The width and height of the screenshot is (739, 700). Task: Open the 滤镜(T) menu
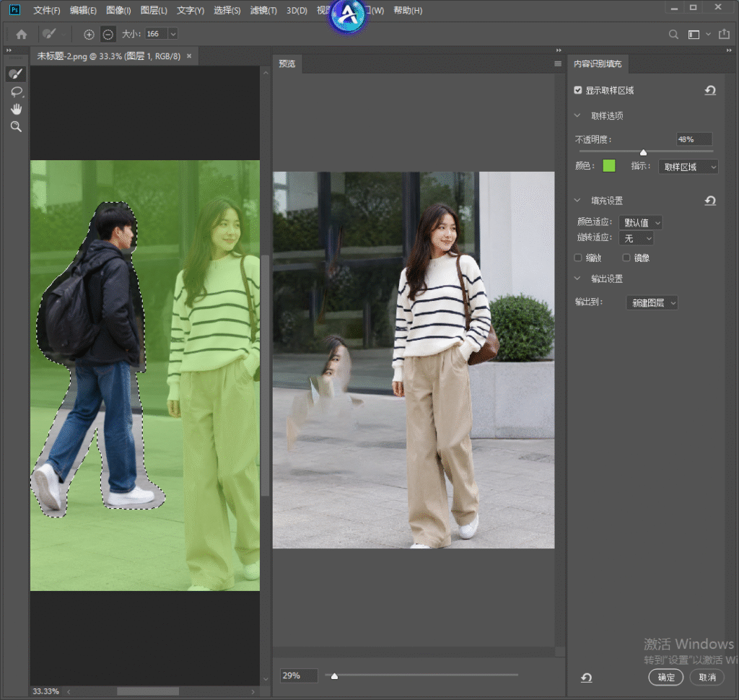tap(263, 10)
